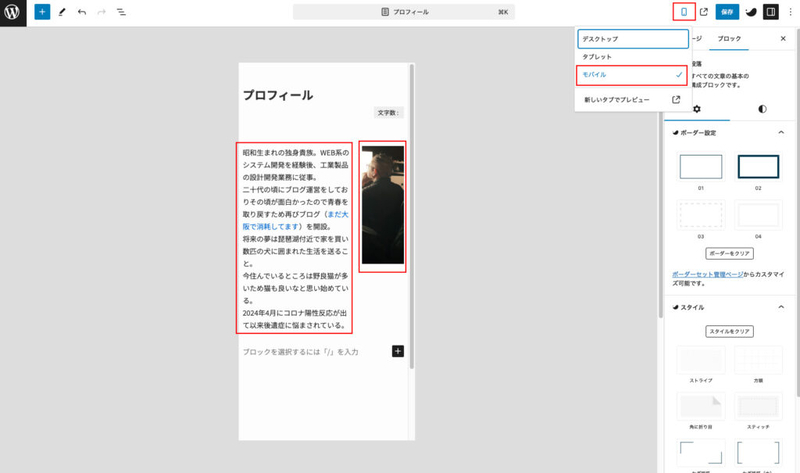
Task: Select dashed border style 03
Action: point(701,215)
